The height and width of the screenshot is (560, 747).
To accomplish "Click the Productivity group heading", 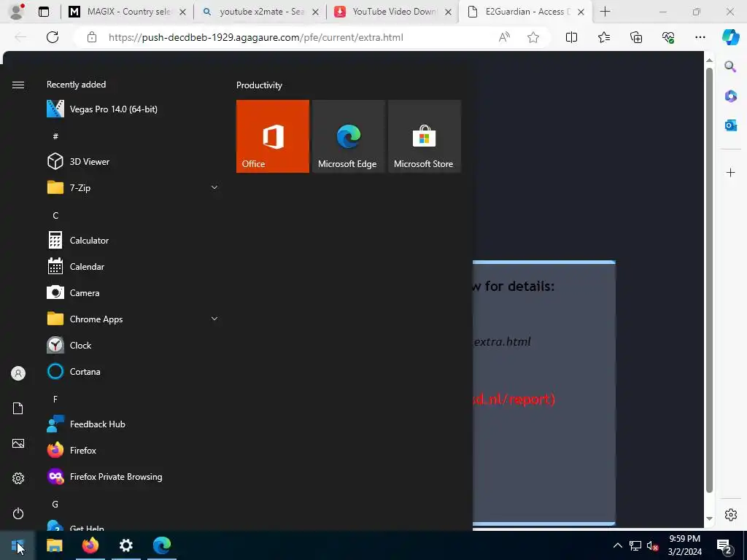I will click(259, 85).
